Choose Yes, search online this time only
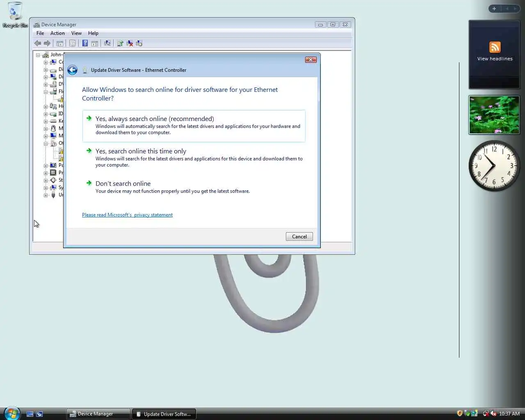Image resolution: width=525 pixels, height=420 pixels. (194, 158)
